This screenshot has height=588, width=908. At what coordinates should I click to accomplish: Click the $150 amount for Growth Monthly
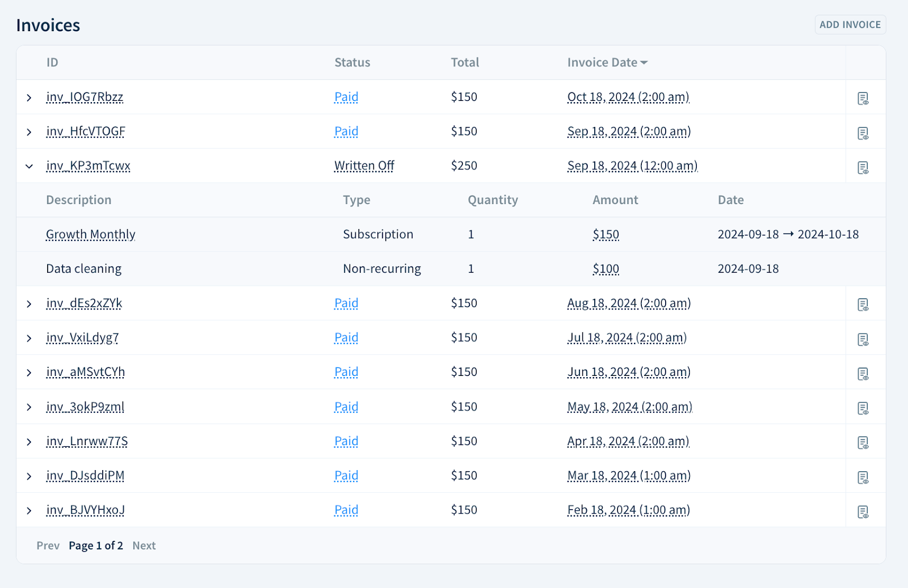click(x=606, y=234)
